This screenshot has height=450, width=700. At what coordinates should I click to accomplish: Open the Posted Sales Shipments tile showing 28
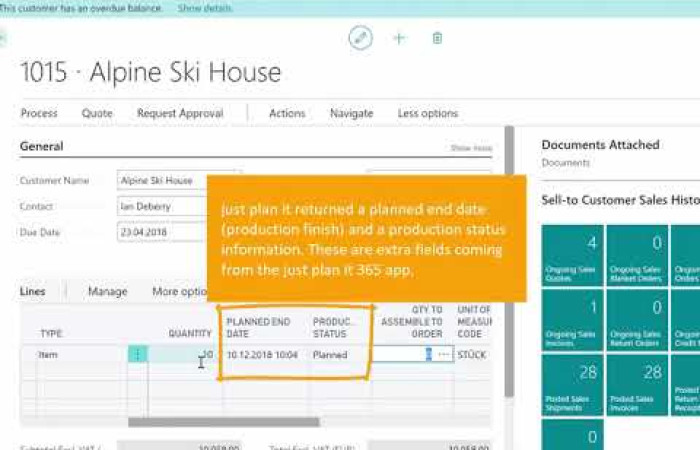[572, 385]
